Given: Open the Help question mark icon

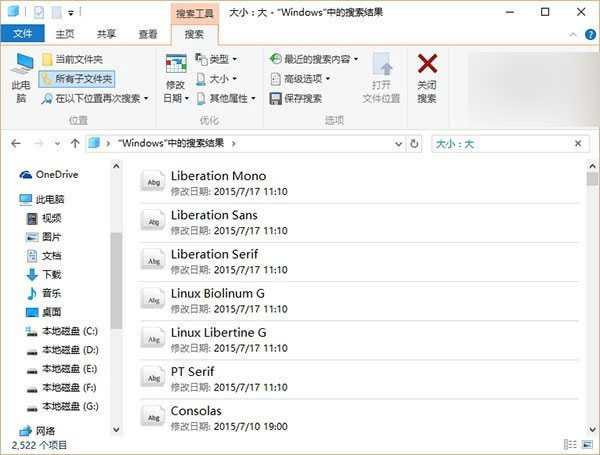Looking at the screenshot, I should click(x=590, y=34).
